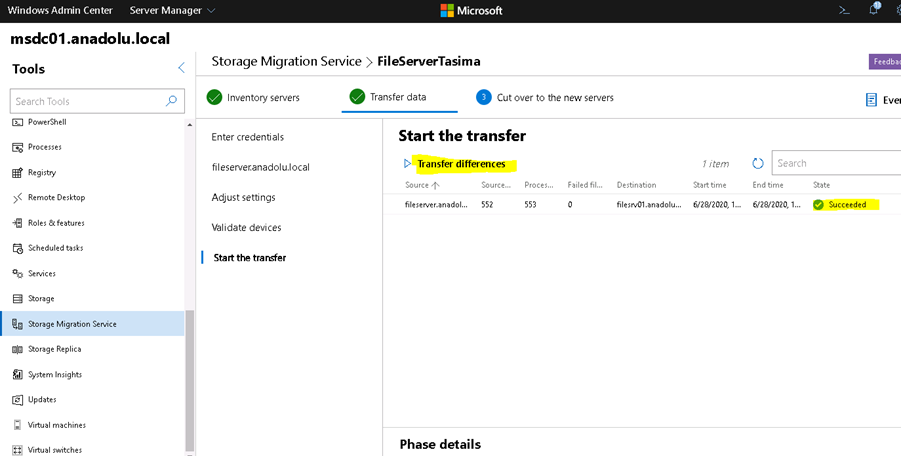Click the End time column header

[768, 185]
